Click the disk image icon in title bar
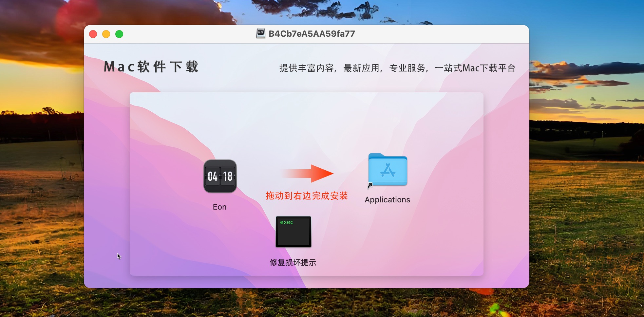 tap(261, 34)
